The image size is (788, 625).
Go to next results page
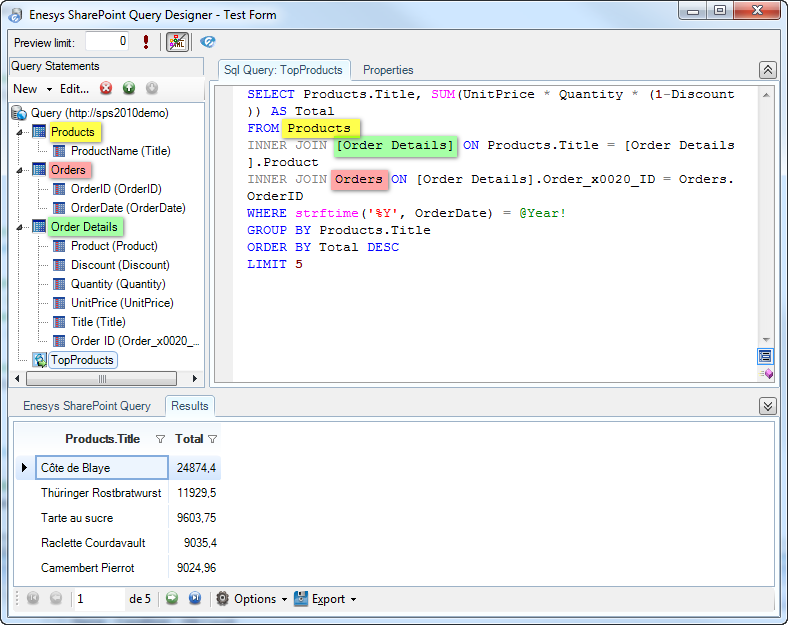point(171,599)
